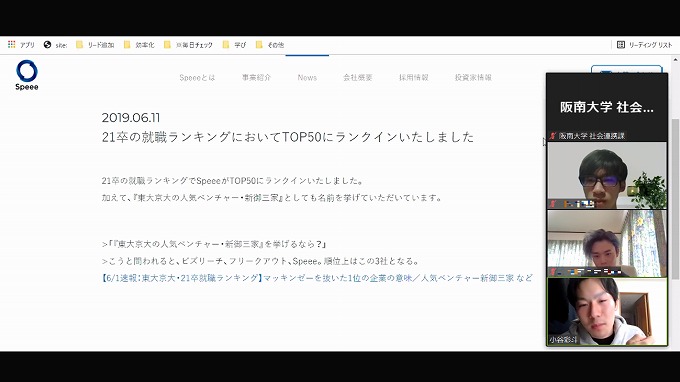
Task: Open the 効率化 bookmark folder
Action: [139, 45]
